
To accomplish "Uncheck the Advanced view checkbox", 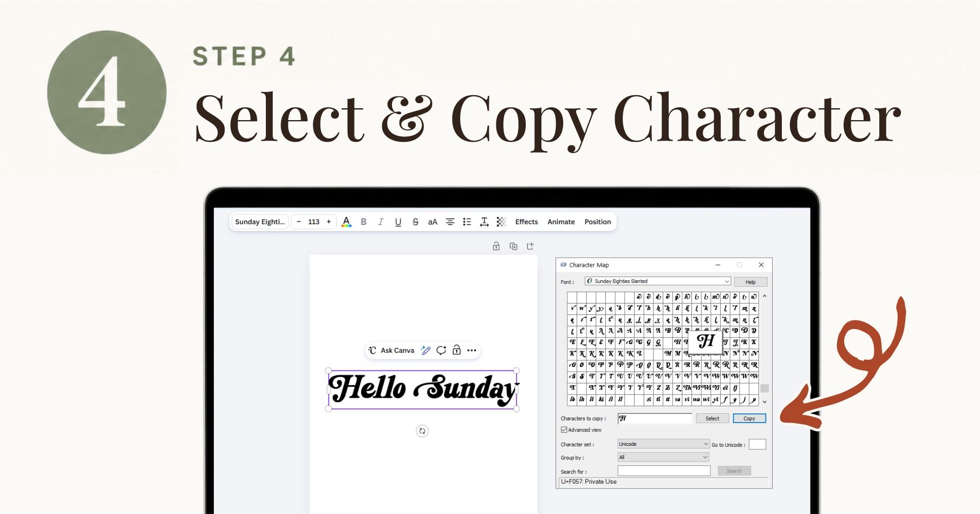I will point(564,430).
